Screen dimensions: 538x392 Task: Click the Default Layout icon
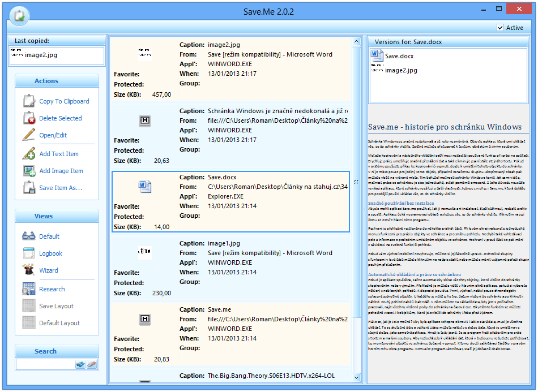(x=29, y=322)
